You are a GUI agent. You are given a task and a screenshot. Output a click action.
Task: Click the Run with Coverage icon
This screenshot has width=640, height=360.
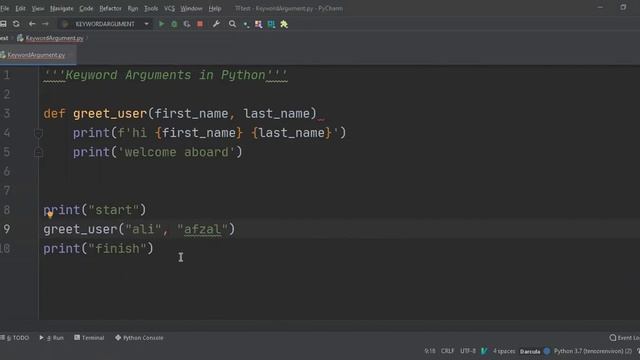click(187, 24)
